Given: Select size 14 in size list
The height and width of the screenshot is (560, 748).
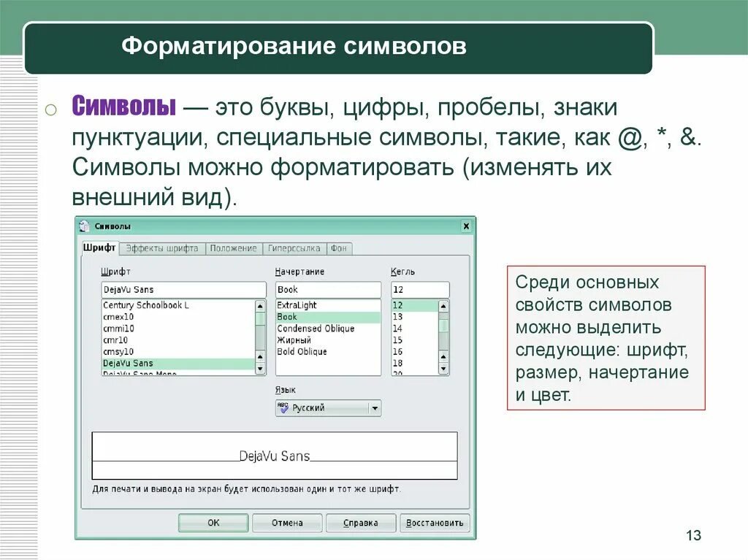Looking at the screenshot, I should 415,329.
